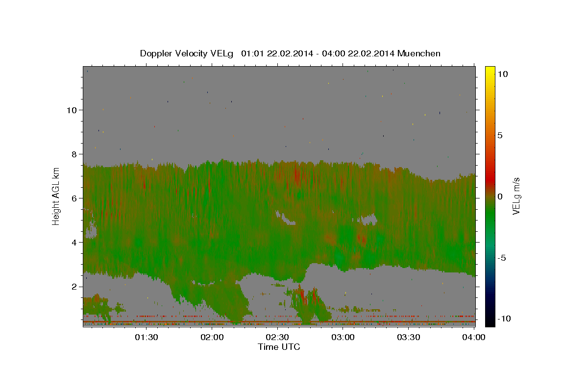
Task: Click the 03:30 time tick label
Action: (x=409, y=337)
